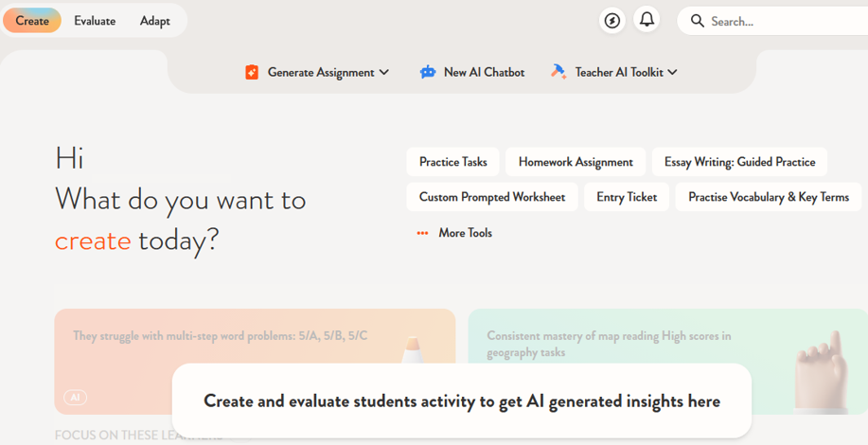Click the Teacher AI Toolkit hammer icon
Viewport: 868px width, 445px height.
[558, 72]
